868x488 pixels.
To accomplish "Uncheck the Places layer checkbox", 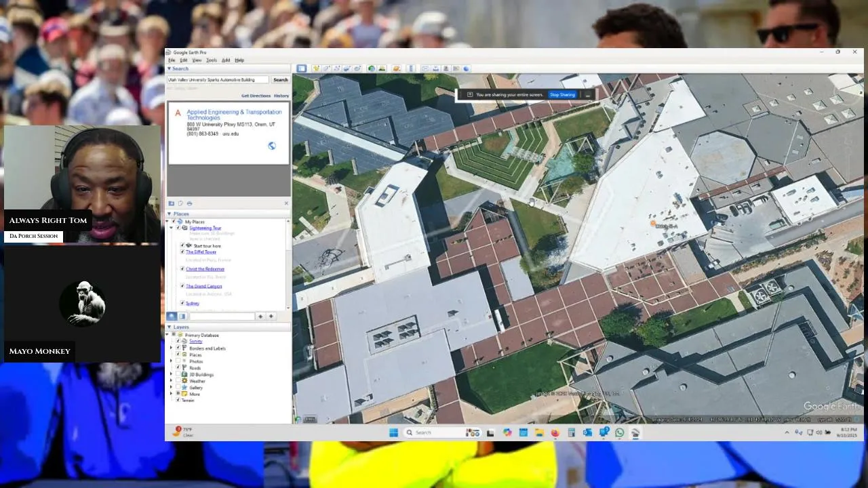I will [178, 354].
